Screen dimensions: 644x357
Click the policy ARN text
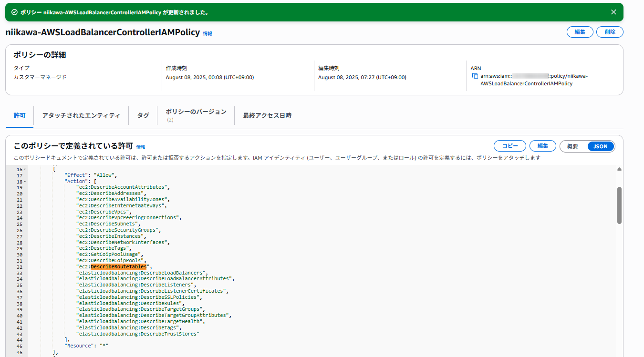tap(535, 80)
